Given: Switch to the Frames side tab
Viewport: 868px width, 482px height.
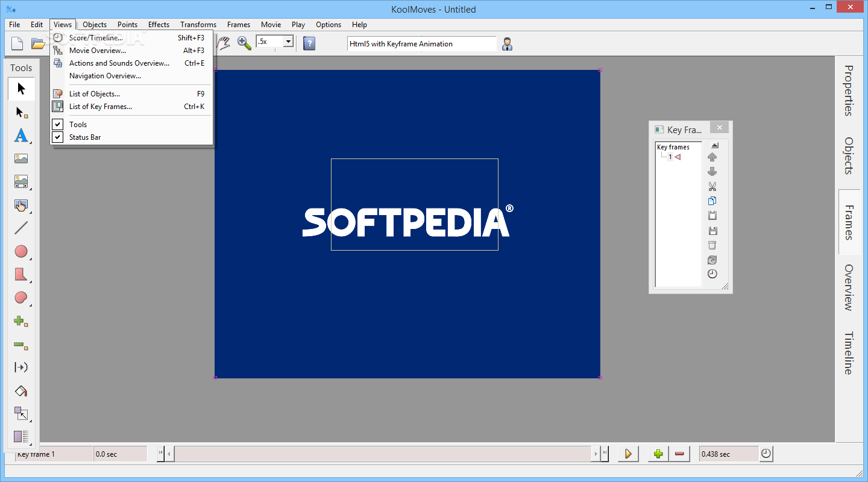Looking at the screenshot, I should click(x=849, y=222).
